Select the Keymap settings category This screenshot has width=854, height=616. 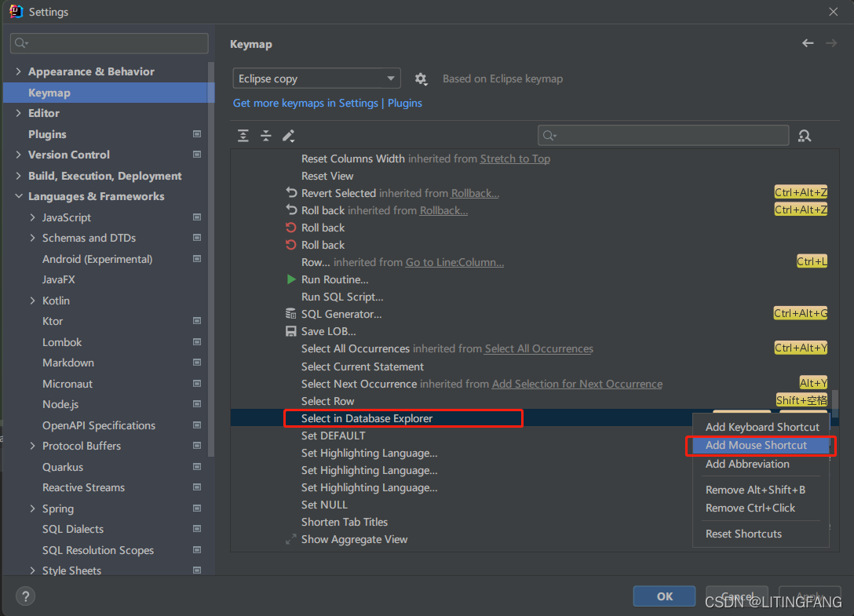pos(109,93)
